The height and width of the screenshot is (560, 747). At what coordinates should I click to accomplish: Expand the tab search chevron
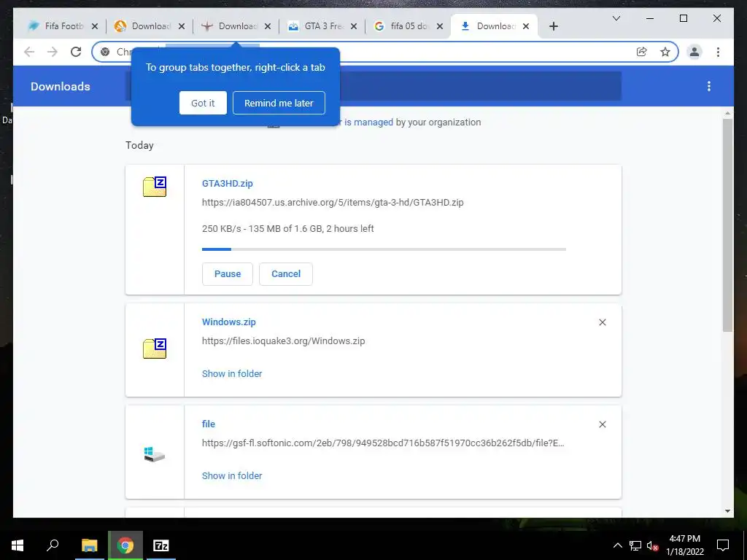coord(616,18)
